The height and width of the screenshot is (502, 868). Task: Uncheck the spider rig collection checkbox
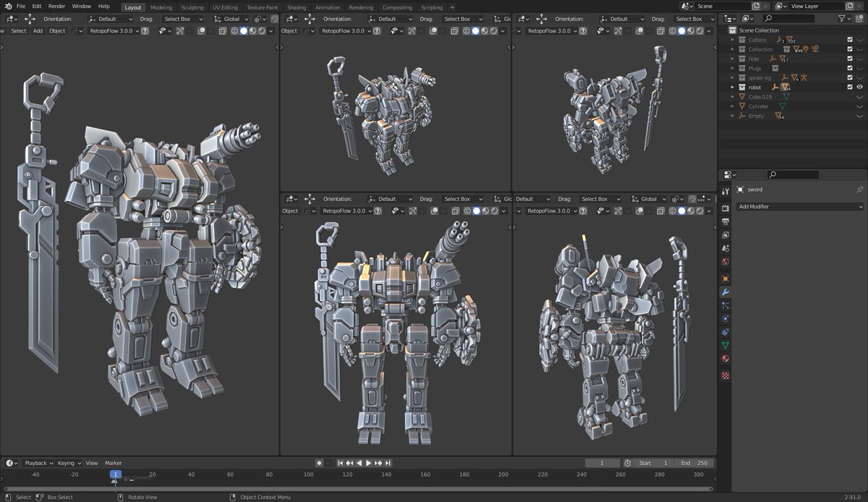click(x=850, y=77)
